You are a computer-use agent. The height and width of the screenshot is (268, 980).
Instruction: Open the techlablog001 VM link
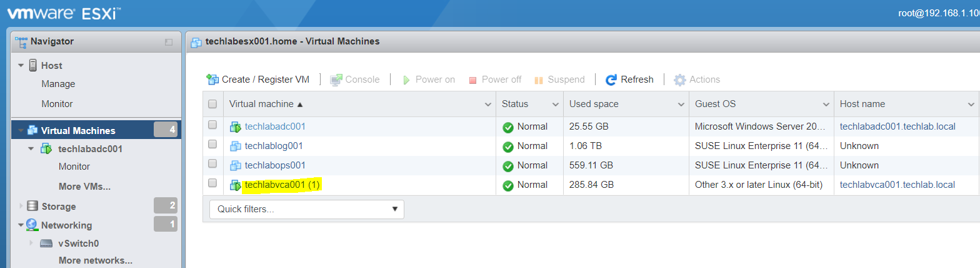click(x=274, y=146)
